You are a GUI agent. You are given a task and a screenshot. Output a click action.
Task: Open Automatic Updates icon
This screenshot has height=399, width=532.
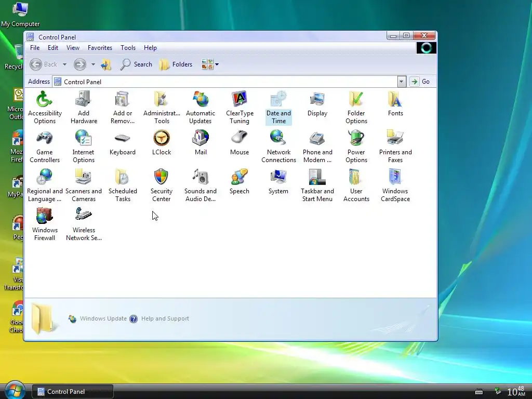click(201, 107)
